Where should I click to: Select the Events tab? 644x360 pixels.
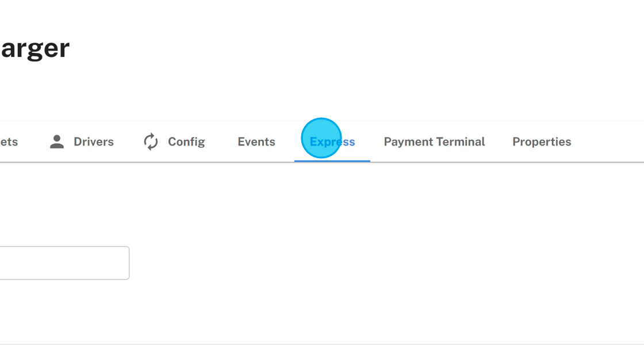(x=256, y=142)
